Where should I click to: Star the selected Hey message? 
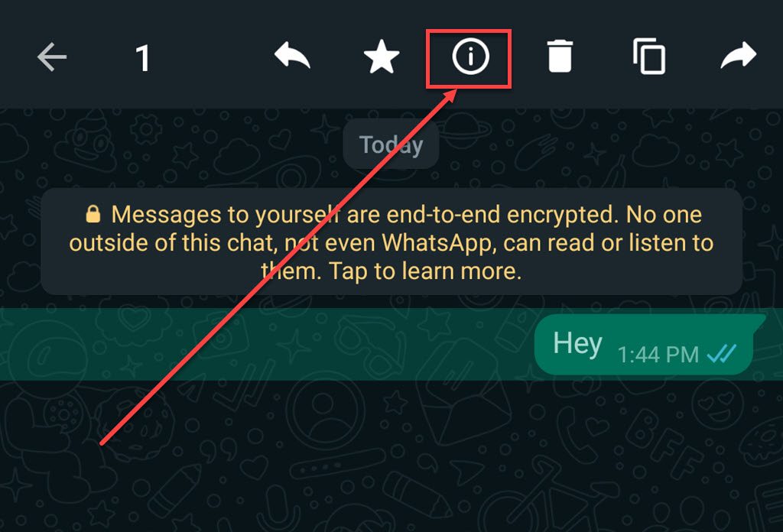coord(382,57)
